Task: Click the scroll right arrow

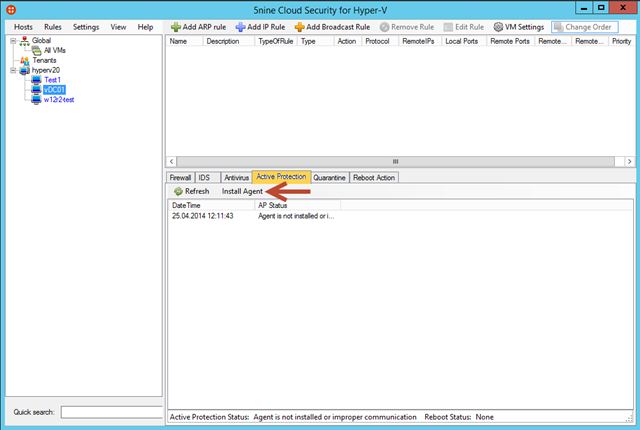Action: tap(630, 162)
